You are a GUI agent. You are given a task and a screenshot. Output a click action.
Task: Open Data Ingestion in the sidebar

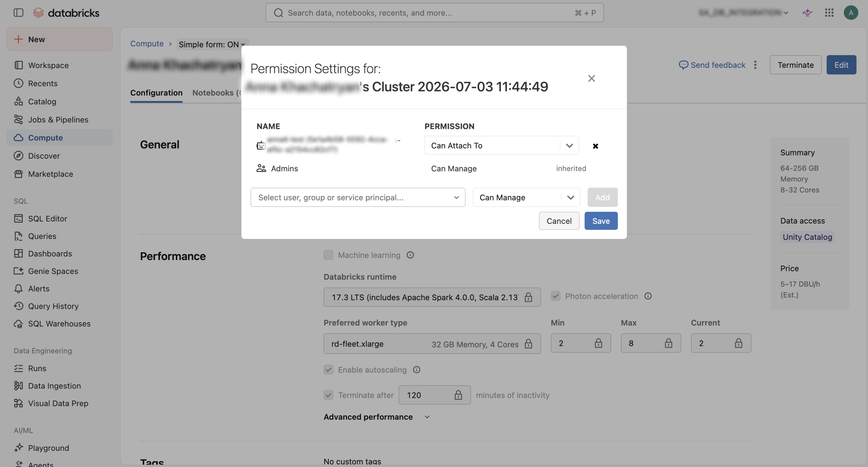[60, 386]
